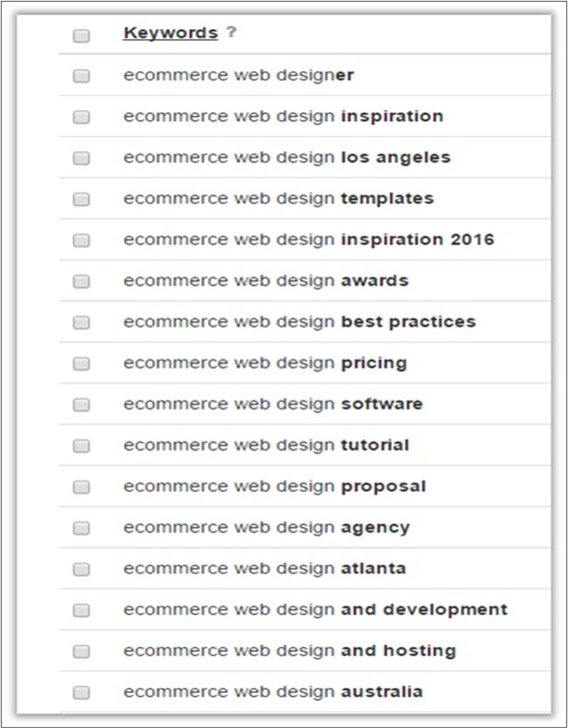Image resolution: width=568 pixels, height=728 pixels.
Task: Check the agency keyword checkbox
Action: (x=81, y=528)
